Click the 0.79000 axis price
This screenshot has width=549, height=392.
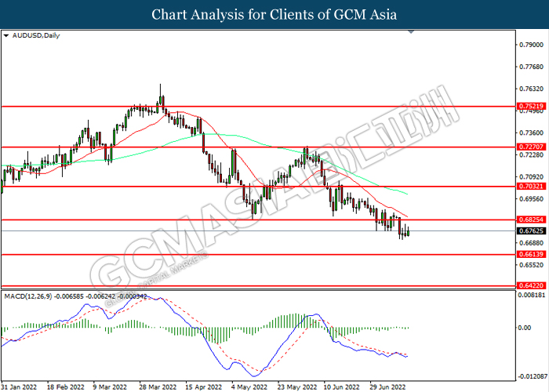[x=532, y=45]
